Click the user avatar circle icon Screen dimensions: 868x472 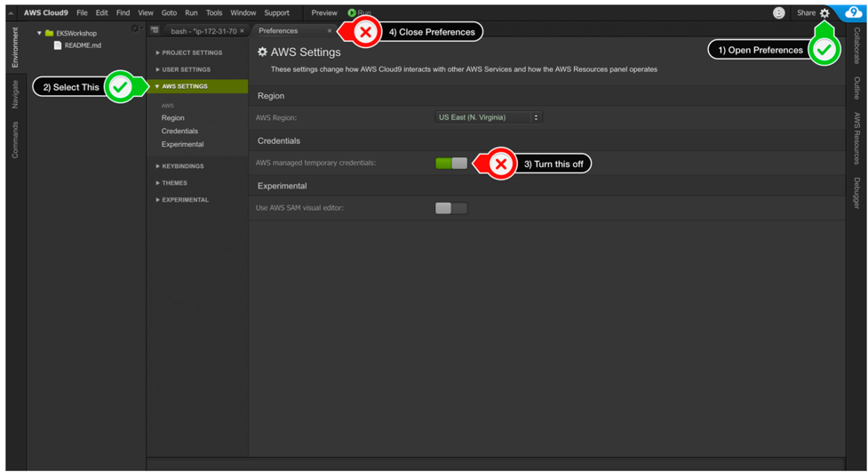coord(779,12)
